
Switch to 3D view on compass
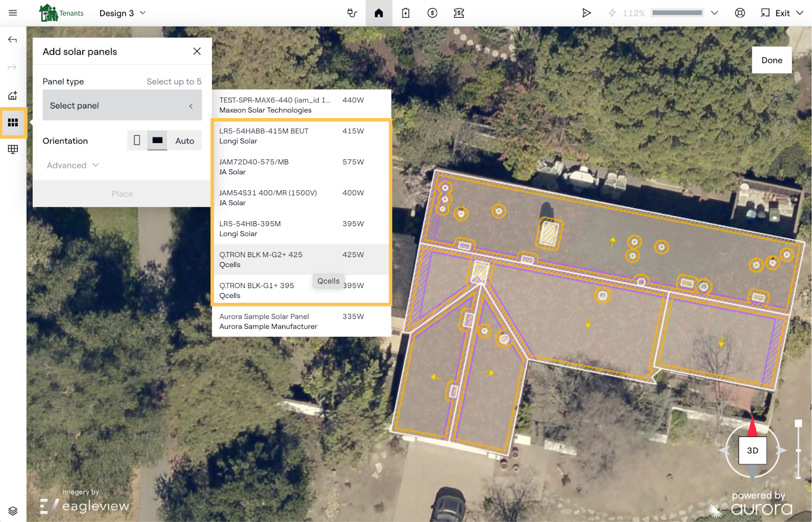pos(752,450)
